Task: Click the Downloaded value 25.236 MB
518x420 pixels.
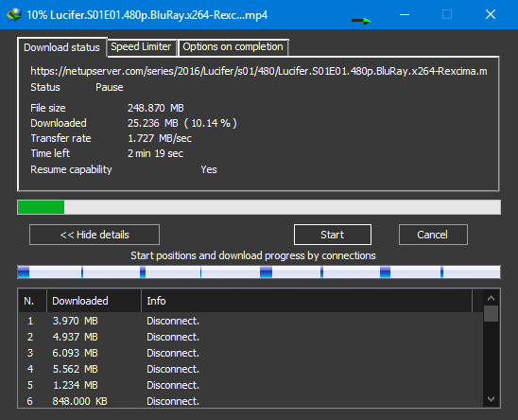Action: pos(182,123)
